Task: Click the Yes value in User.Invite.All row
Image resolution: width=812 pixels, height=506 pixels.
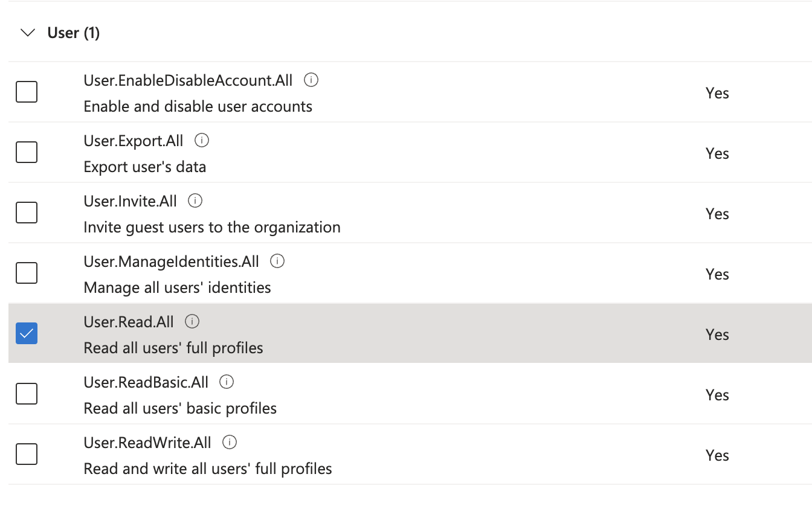Action: tap(717, 214)
